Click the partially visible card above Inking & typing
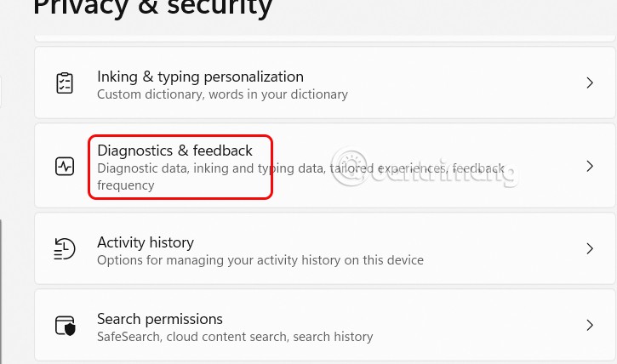Image resolution: width=617 pixels, height=364 pixels. [x=323, y=39]
